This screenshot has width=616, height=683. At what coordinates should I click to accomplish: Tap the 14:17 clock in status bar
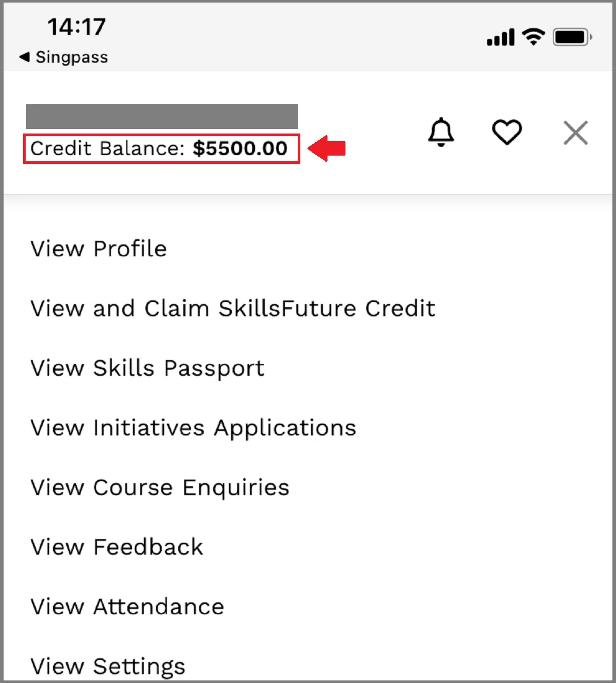click(x=76, y=27)
